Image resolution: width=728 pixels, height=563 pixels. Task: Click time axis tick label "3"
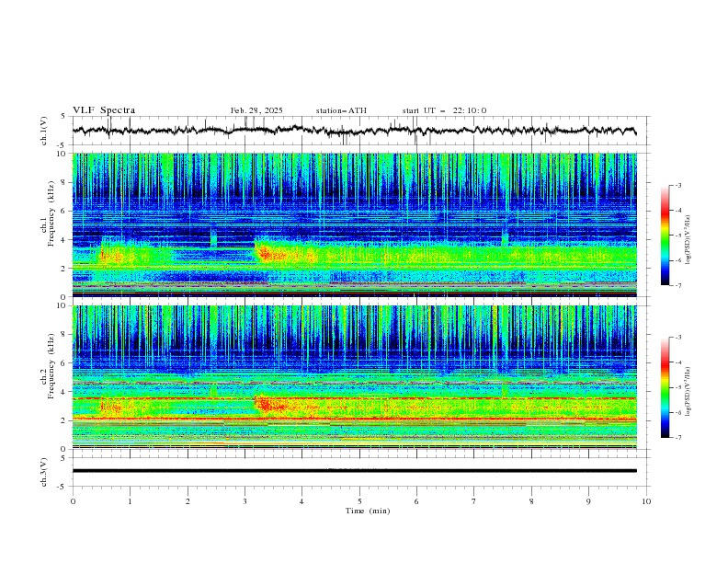click(245, 501)
